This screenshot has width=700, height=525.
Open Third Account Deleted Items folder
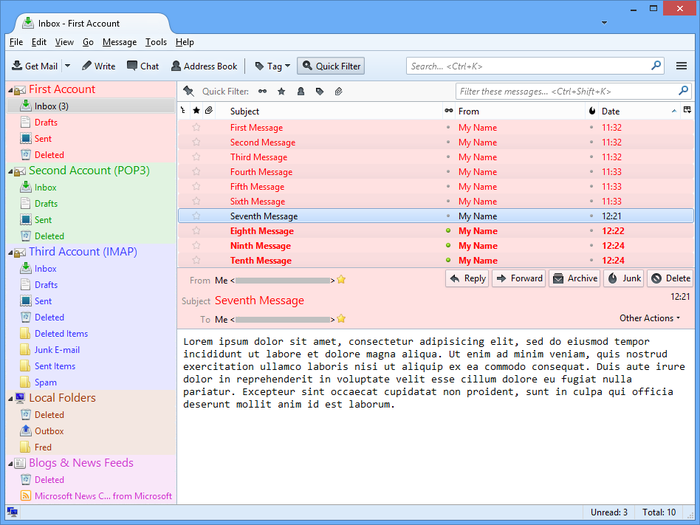[x=61, y=333]
